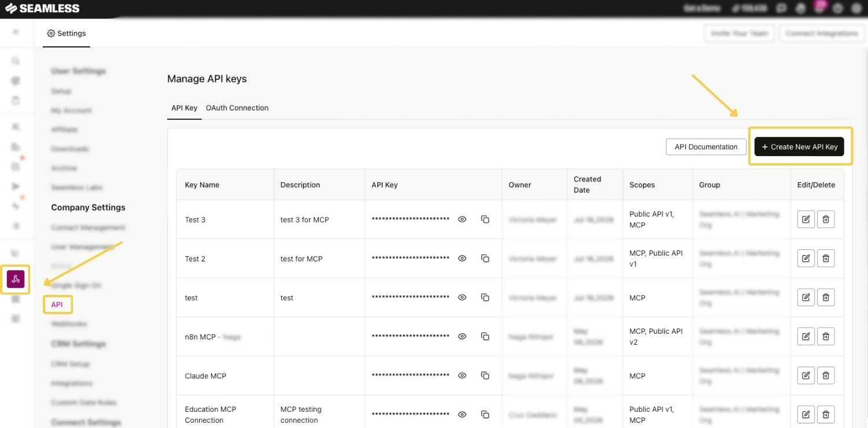Screen dimensions: 868x428
Task: Click the Company Settings section heading
Action: pyautogui.click(x=88, y=207)
